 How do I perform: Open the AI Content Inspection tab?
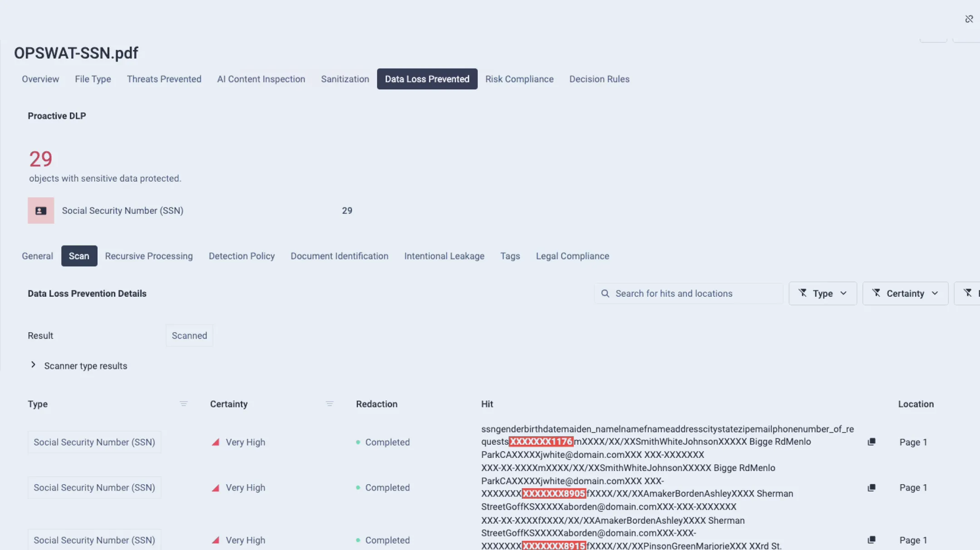[261, 79]
